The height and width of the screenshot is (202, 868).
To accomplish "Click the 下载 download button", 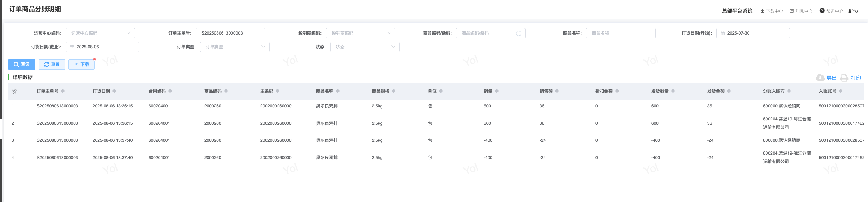I will coord(81,64).
